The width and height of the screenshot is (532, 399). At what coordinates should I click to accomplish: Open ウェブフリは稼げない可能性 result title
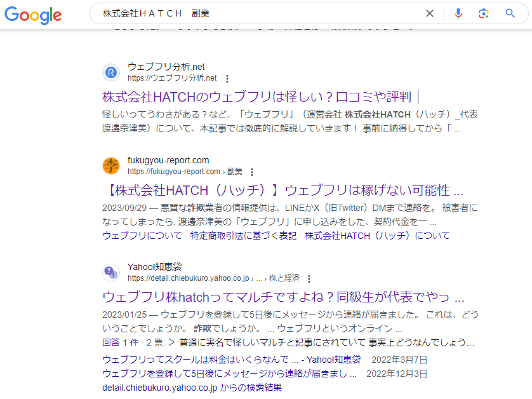(x=283, y=191)
